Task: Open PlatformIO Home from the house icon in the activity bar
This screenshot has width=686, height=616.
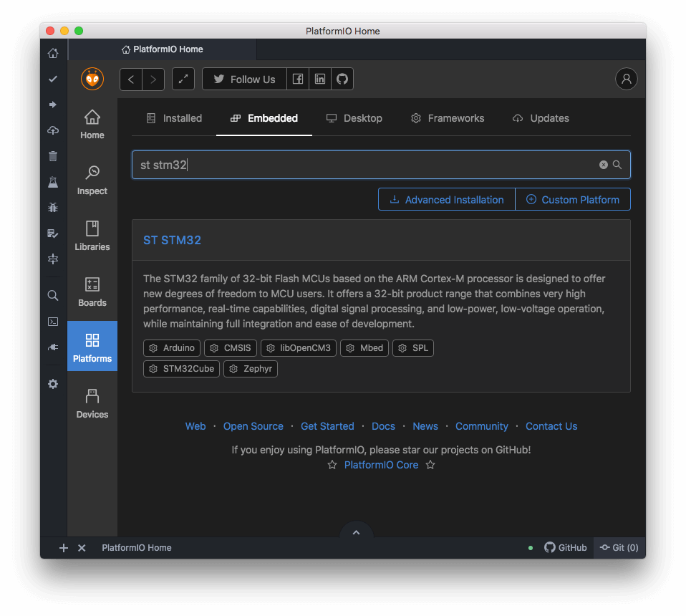Action: (x=53, y=54)
